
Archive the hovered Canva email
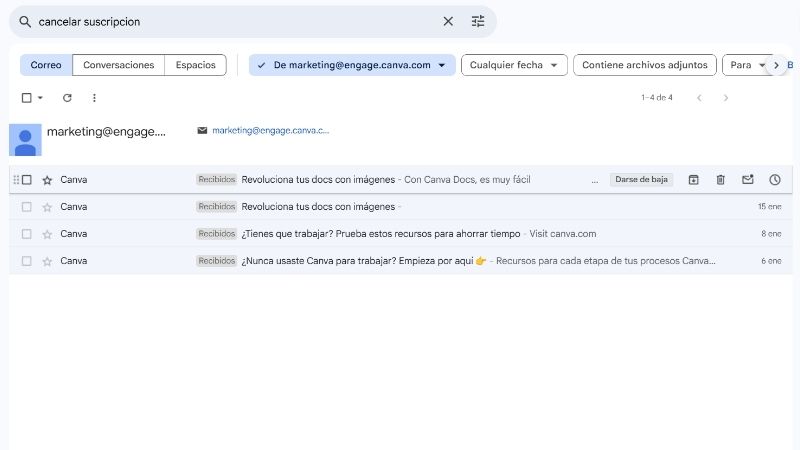pos(693,180)
